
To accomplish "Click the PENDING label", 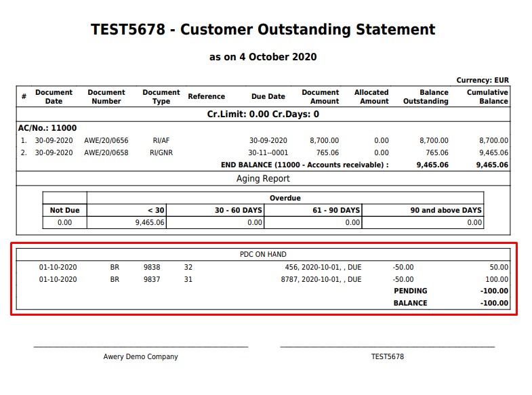I will [411, 291].
